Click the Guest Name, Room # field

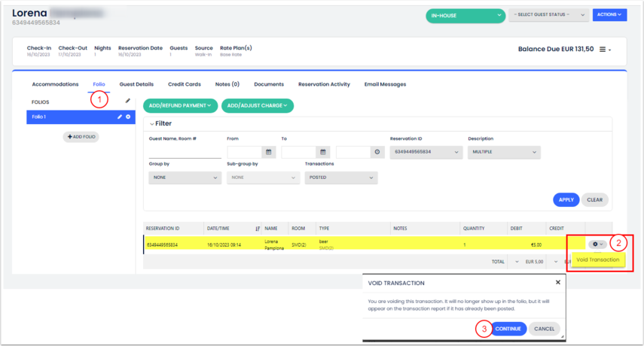click(x=185, y=153)
